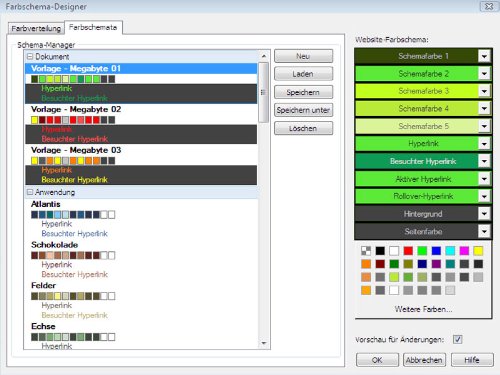Click the scheme list scroll-down arrow
Viewport: 500px width, 375px height.
point(264,343)
